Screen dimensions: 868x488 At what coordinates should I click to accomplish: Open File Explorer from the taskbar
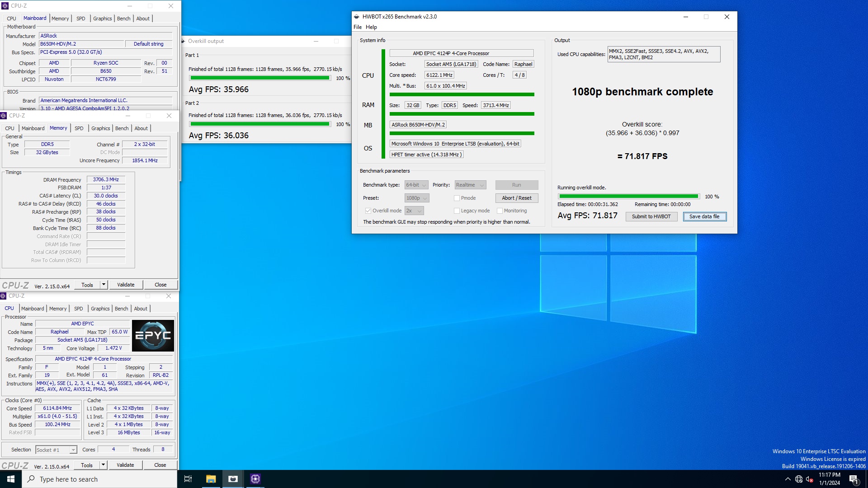point(211,479)
